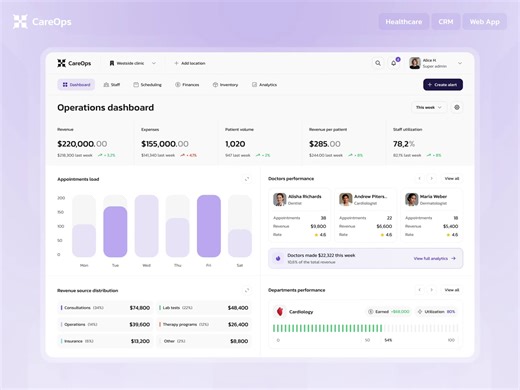Click the 78,2% Staff utilization value
The width and height of the screenshot is (520, 390).
coord(404,144)
